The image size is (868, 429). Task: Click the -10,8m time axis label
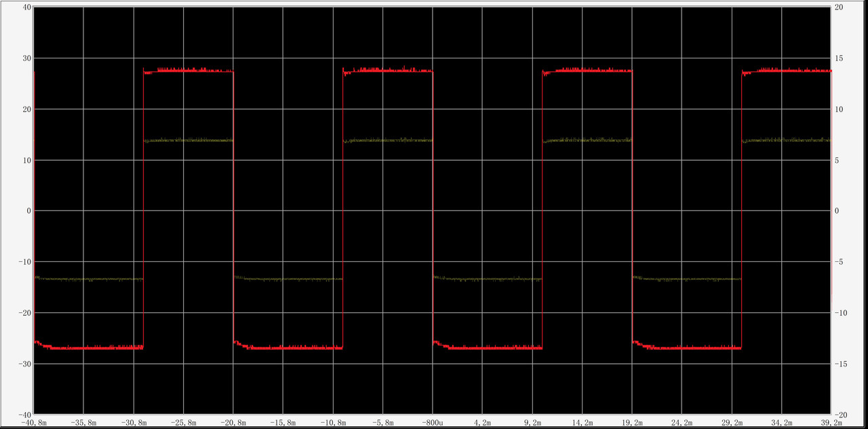[333, 422]
